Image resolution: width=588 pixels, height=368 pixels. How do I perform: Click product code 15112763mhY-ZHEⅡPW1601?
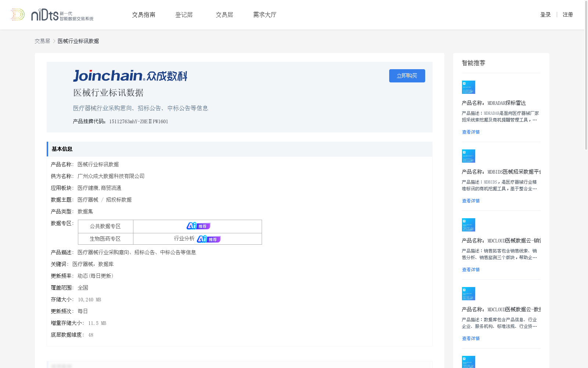[139, 121]
